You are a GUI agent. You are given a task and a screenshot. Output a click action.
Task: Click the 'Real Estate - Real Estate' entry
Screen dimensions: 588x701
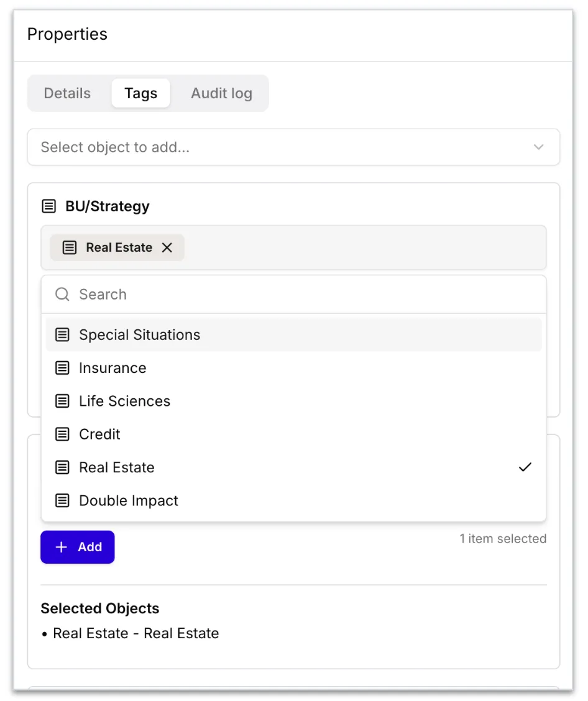[136, 633]
